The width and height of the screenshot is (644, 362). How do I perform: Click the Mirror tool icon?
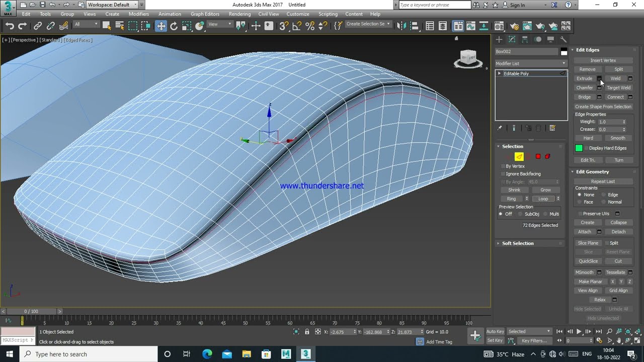click(401, 26)
